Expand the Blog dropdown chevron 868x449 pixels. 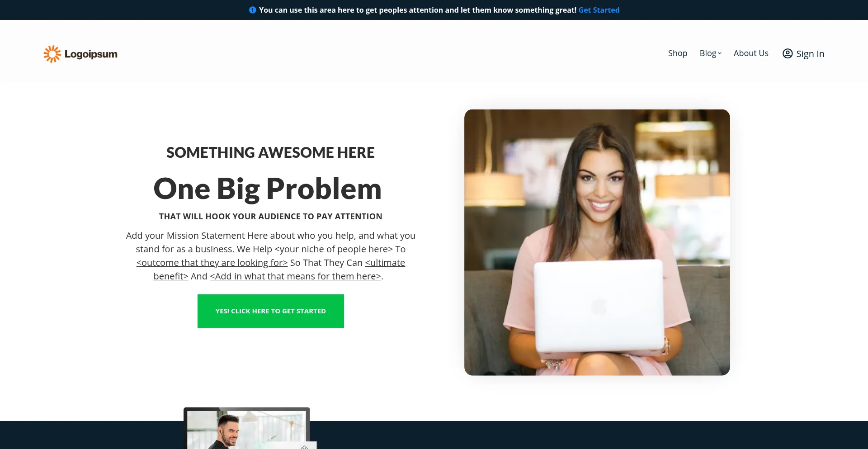720,53
